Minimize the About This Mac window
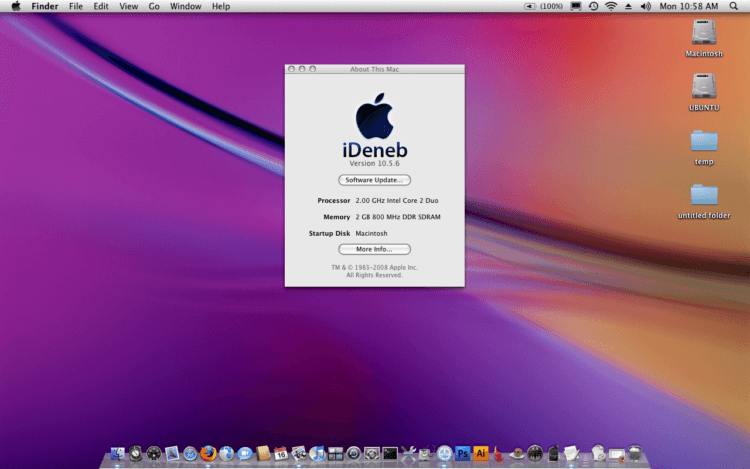750x469 pixels. point(302,69)
